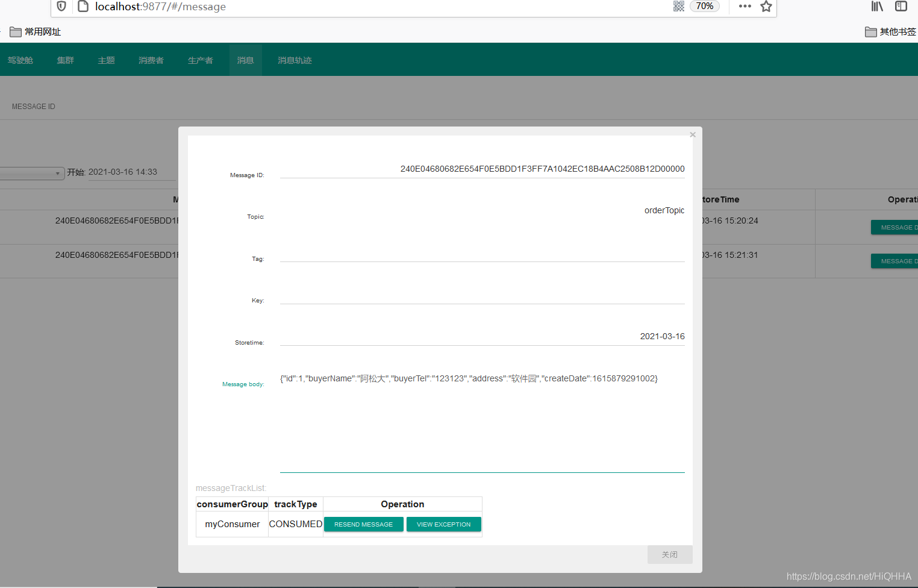The width and height of the screenshot is (918, 588).
Task: Click the Operation column header in track list
Action: [402, 504]
